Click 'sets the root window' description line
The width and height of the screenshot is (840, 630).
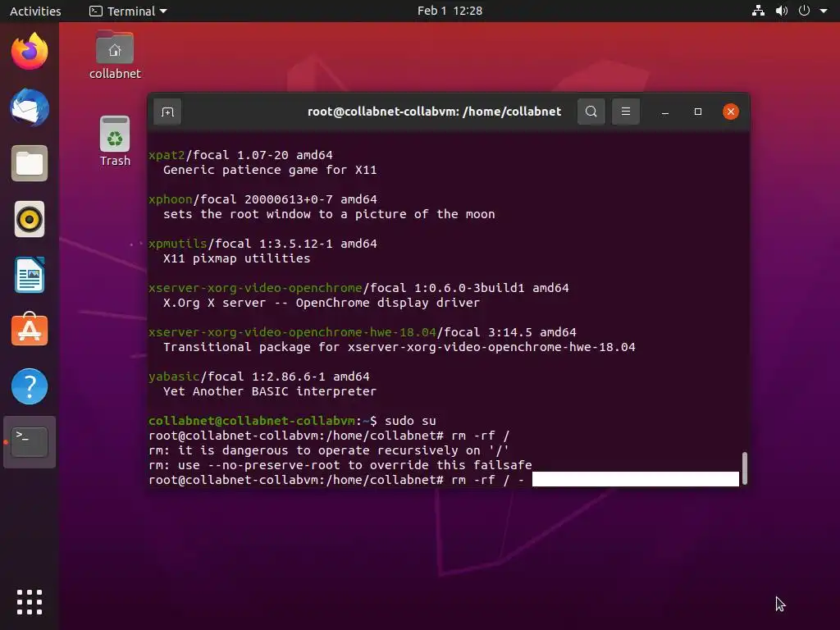click(x=329, y=214)
